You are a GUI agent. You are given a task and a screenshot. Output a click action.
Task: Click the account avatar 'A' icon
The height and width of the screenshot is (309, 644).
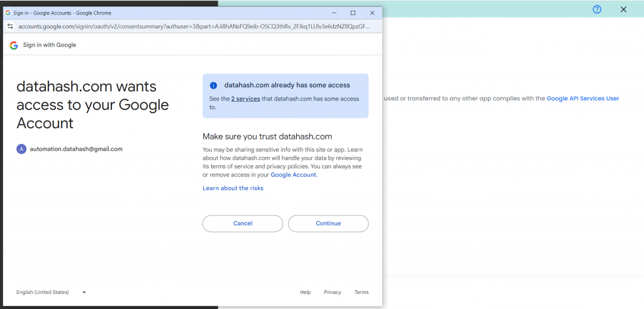click(x=21, y=149)
